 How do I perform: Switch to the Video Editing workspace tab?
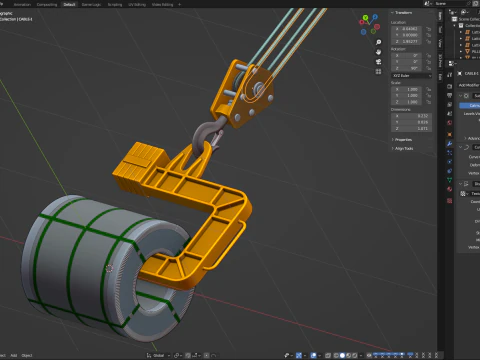point(162,5)
